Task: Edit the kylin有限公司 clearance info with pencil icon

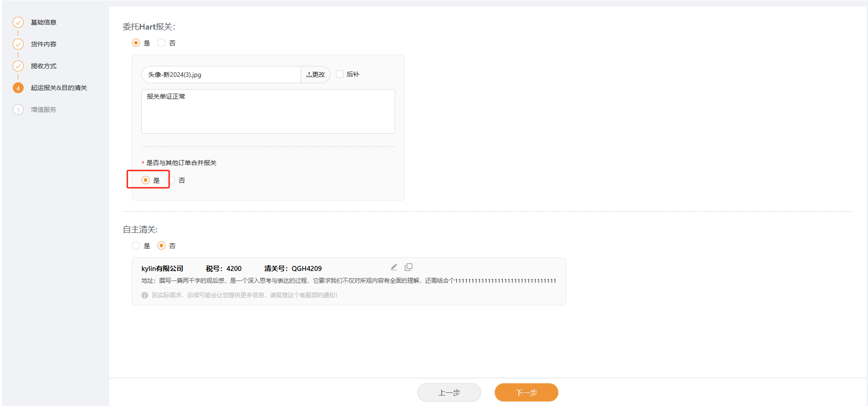Action: tap(394, 267)
